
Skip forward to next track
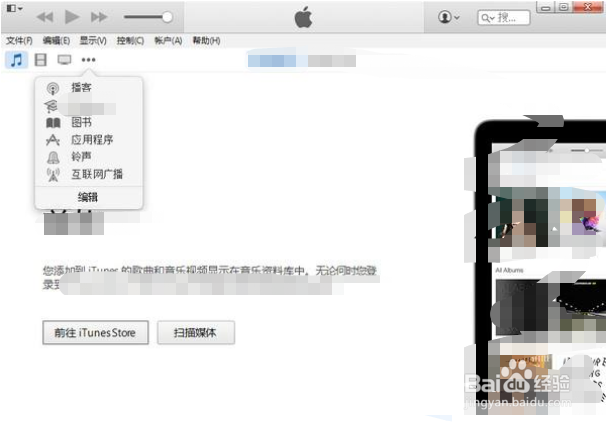[99, 17]
